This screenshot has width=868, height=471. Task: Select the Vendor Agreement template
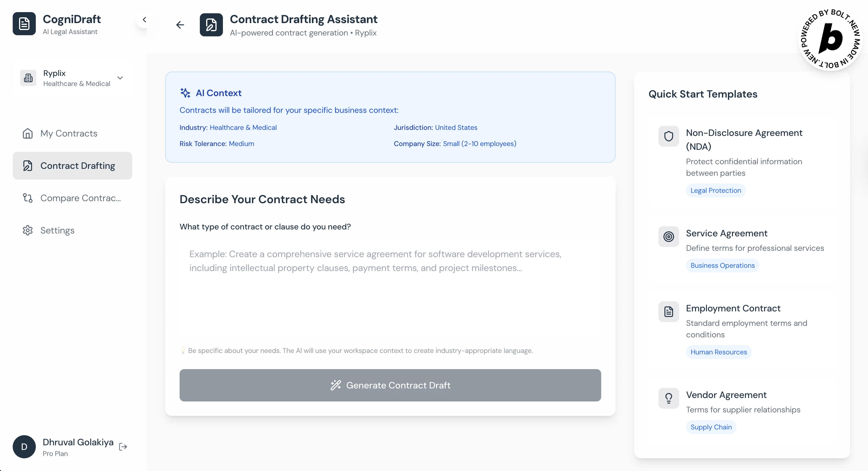[726, 395]
